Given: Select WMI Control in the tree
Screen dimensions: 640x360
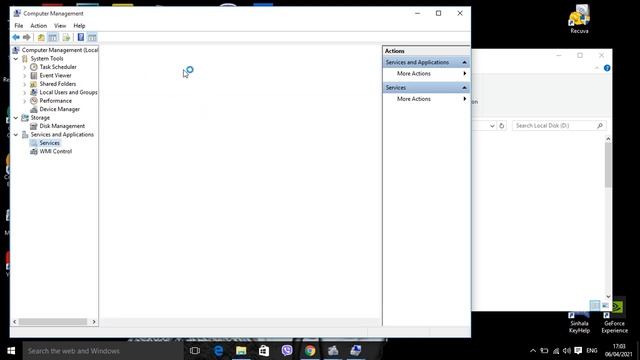Looking at the screenshot, I should [56, 151].
